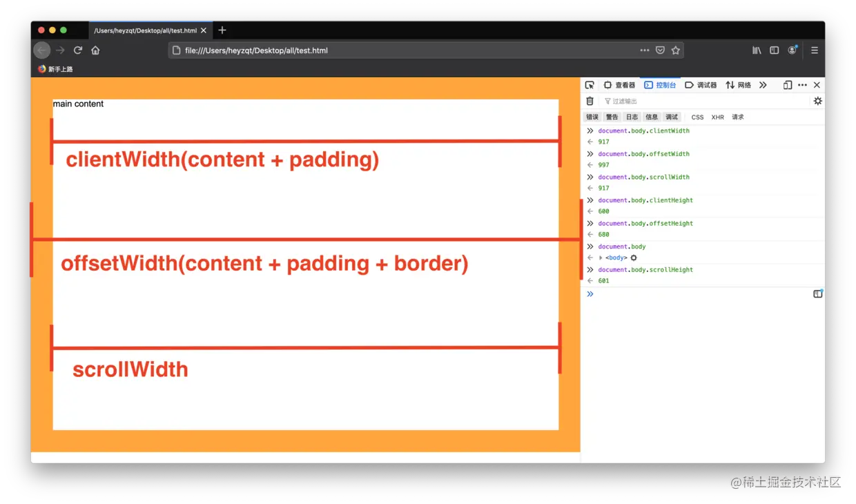
Task: Show more devtools tabs chevron
Action: [x=763, y=85]
